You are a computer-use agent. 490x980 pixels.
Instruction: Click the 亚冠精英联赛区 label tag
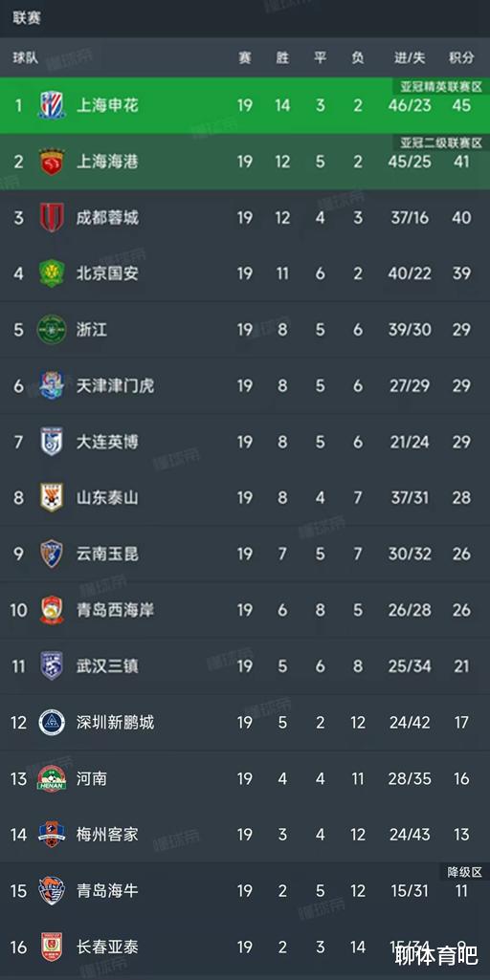441,86
